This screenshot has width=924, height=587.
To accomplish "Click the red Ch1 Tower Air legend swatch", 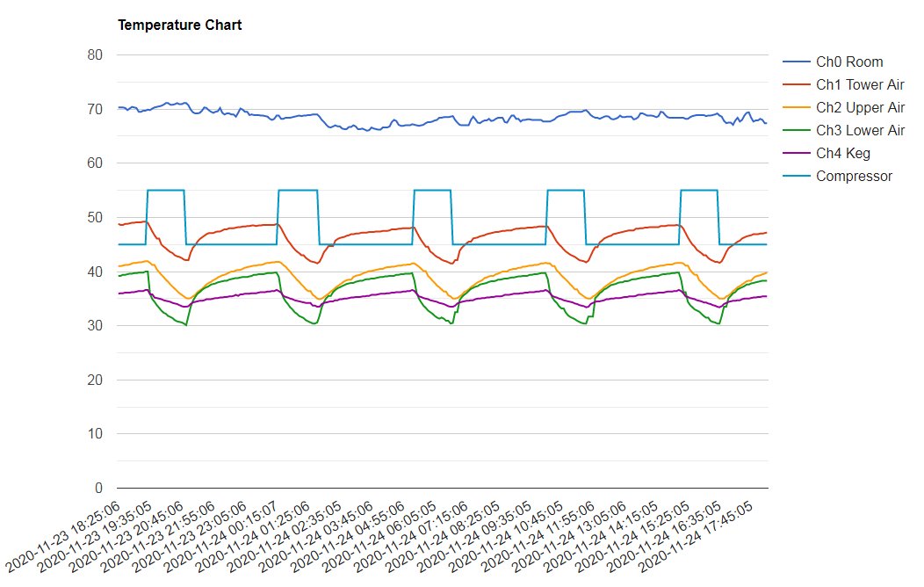I will pyautogui.click(x=796, y=85).
